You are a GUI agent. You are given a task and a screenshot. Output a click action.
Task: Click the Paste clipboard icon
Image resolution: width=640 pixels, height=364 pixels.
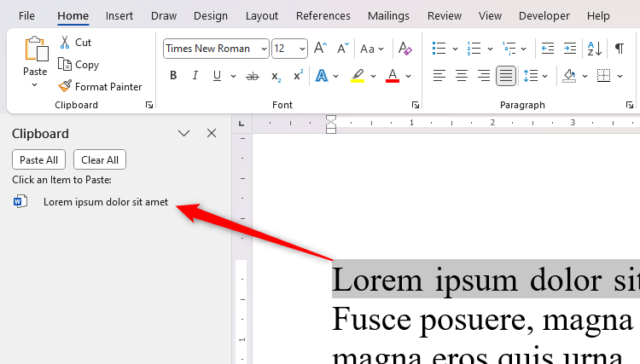36,49
